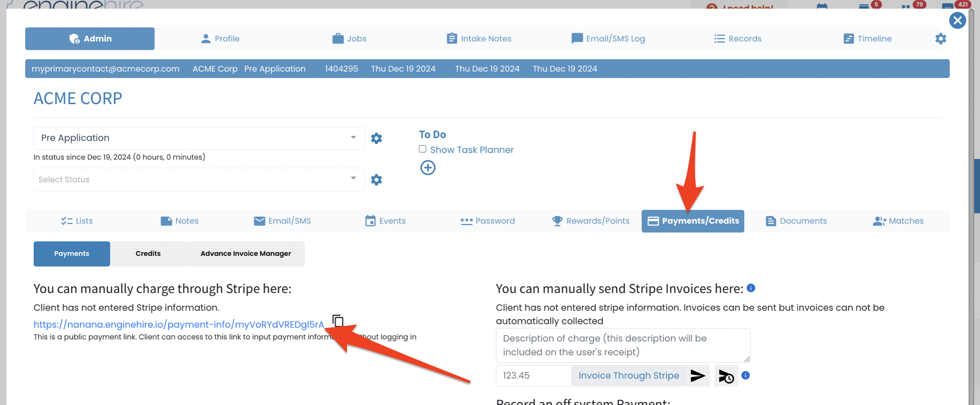Expand the Pre Application status dropdown

tap(199, 138)
